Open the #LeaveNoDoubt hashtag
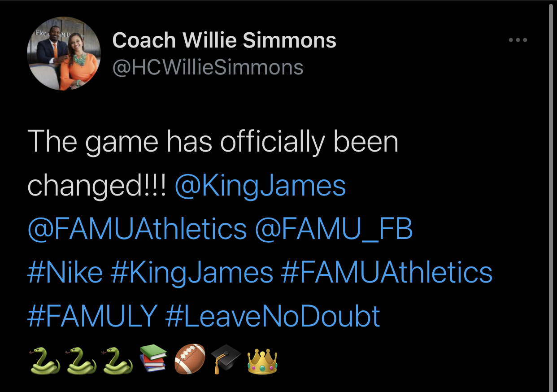557x392 pixels. coord(273,316)
